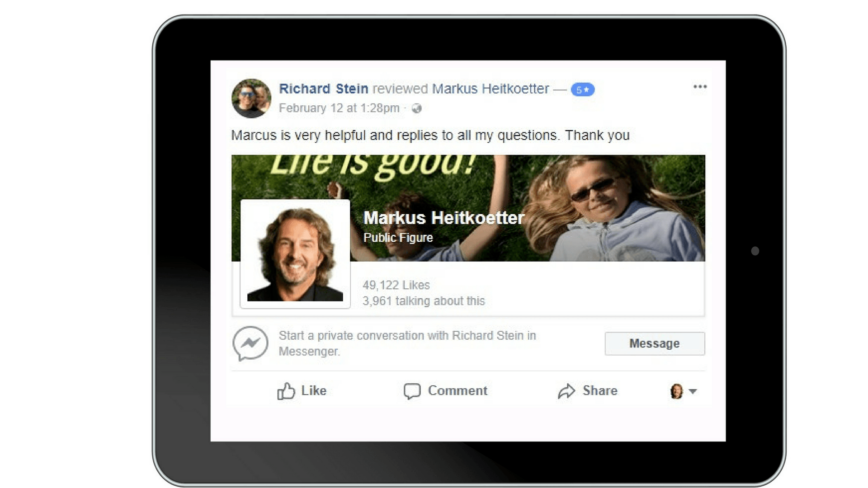Click the speech bubble Comment icon

(x=412, y=391)
